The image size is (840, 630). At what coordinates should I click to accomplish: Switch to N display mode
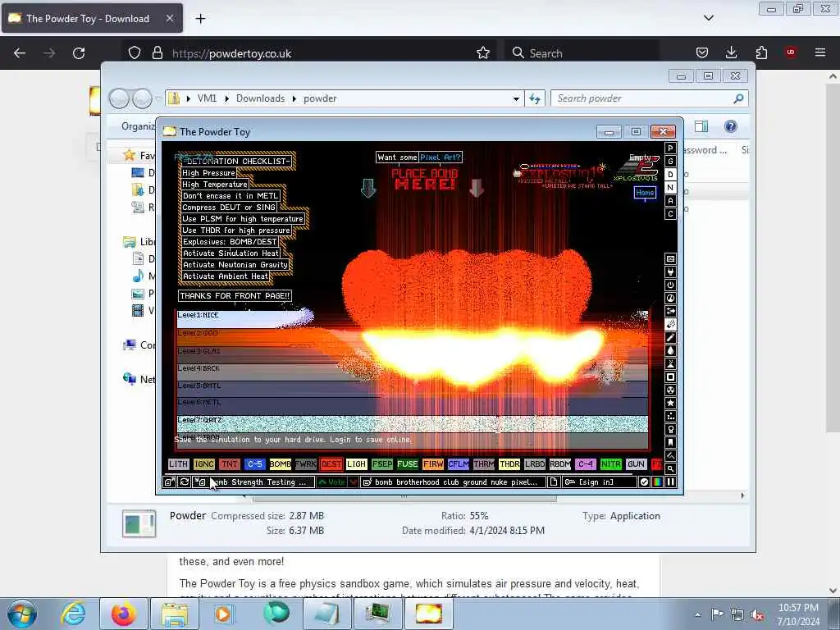coord(670,188)
